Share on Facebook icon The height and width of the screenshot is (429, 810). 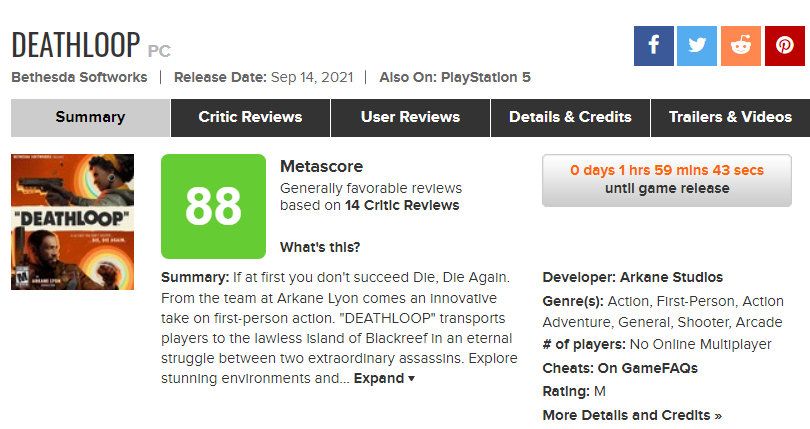pyautogui.click(x=653, y=45)
